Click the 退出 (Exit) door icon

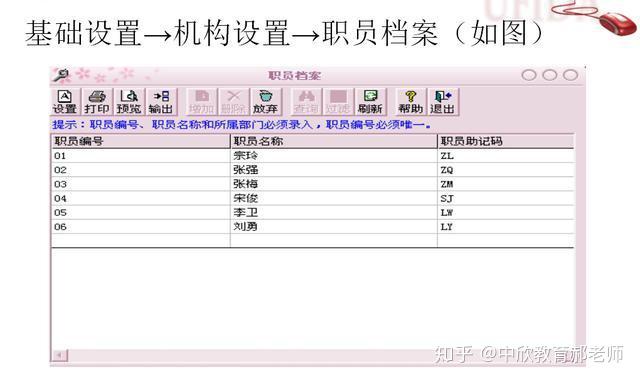(x=443, y=102)
